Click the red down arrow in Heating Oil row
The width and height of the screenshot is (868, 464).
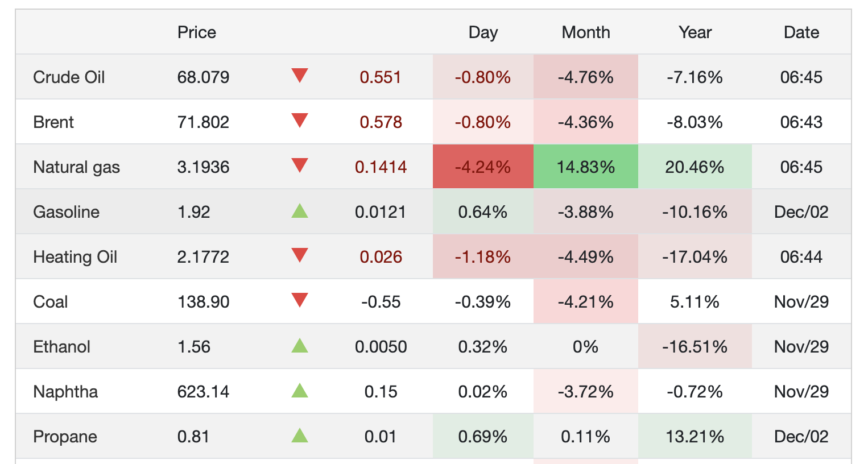300,255
